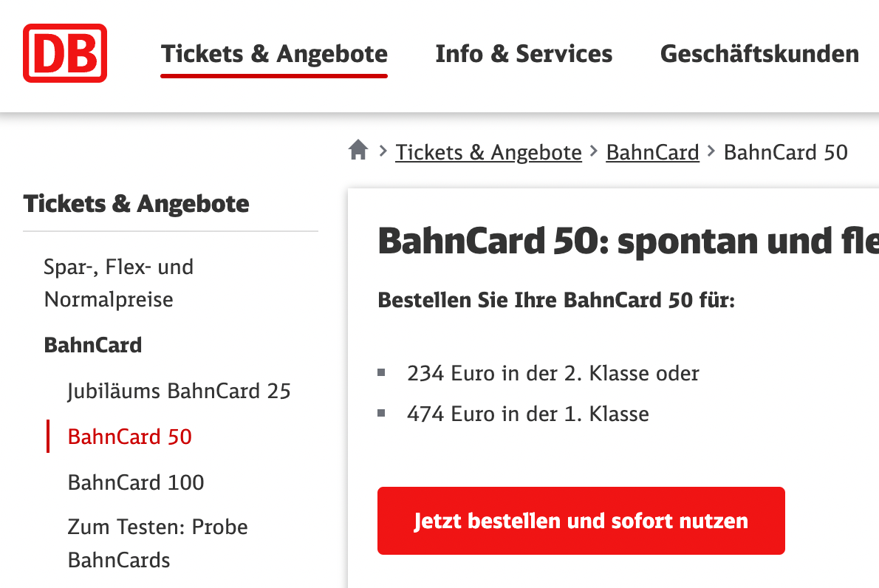Open the Info & Services menu
Viewport: 879px width, 588px height.
click(x=524, y=54)
